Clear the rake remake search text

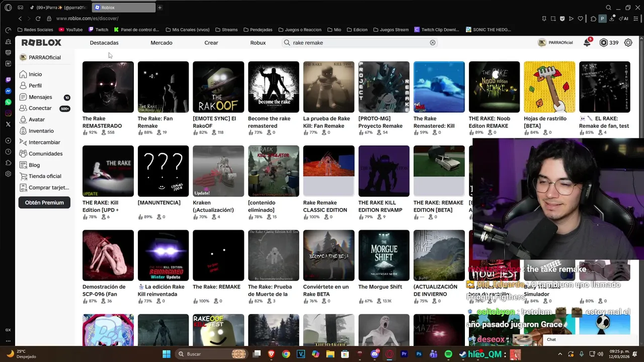point(432,43)
